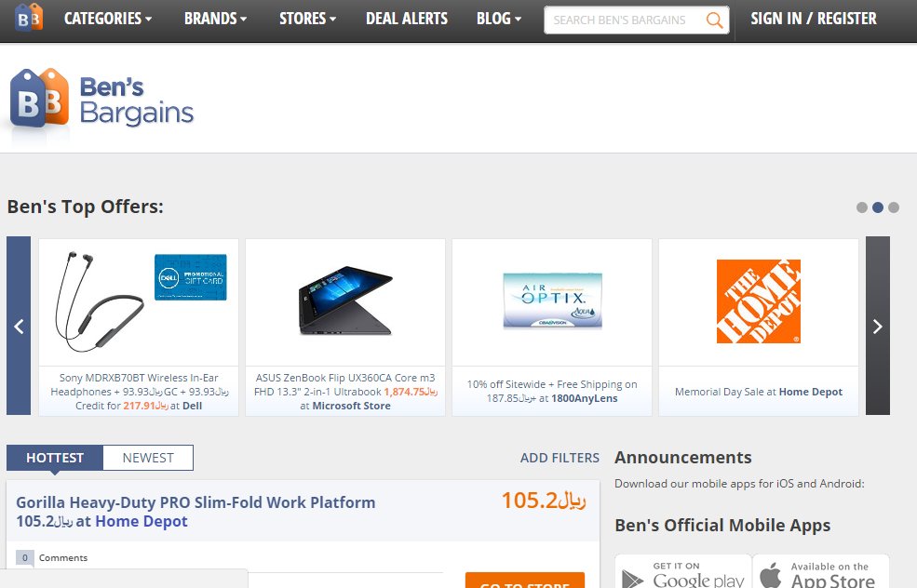Show next offers with right carousel arrow
917x588 pixels.
(877, 326)
